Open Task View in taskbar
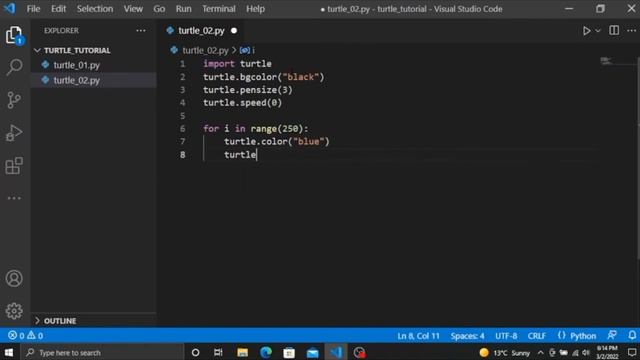640x360 pixels. tap(218, 352)
